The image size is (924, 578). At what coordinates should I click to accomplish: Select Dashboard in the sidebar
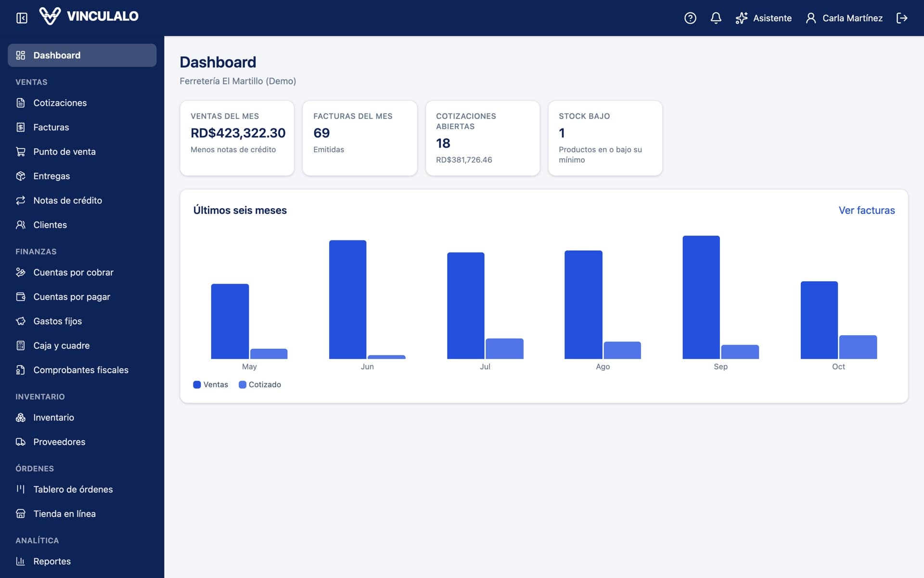pyautogui.click(x=82, y=55)
